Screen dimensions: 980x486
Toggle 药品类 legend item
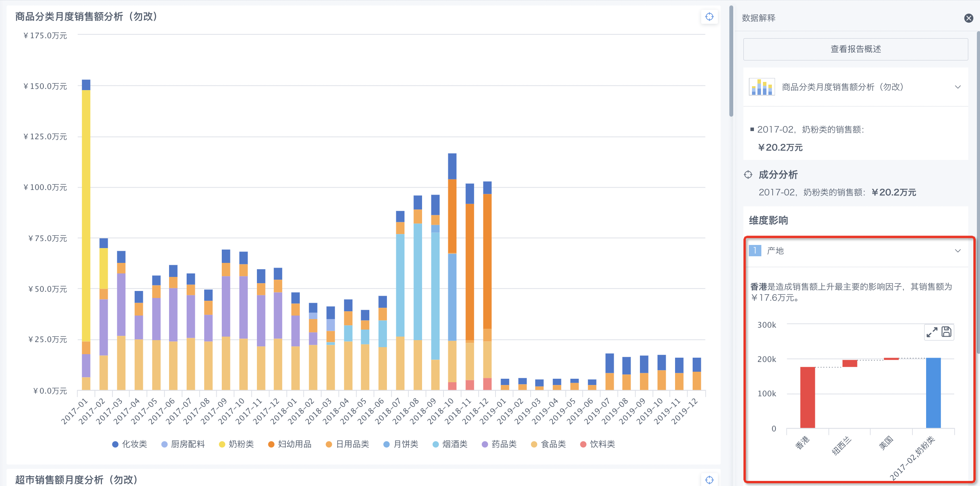[499, 444]
